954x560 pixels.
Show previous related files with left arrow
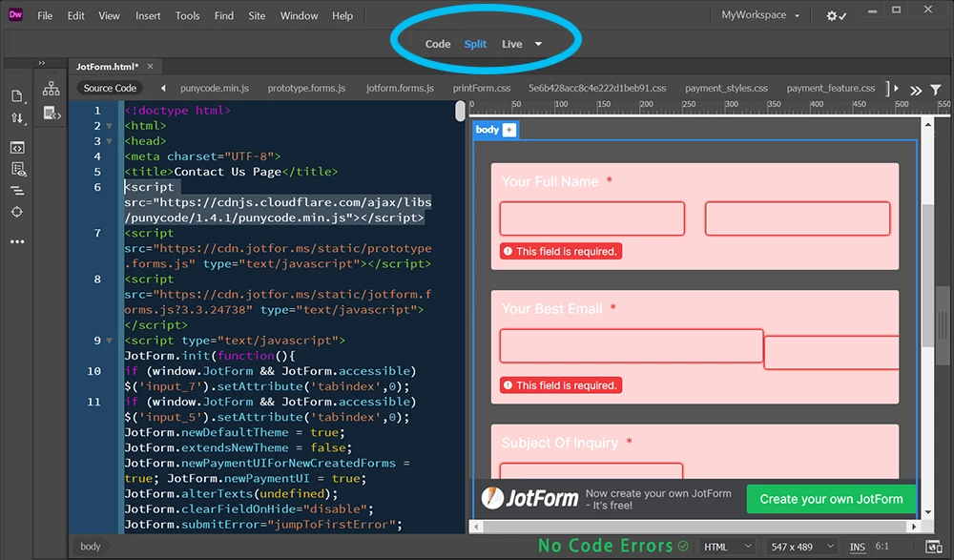pos(163,89)
